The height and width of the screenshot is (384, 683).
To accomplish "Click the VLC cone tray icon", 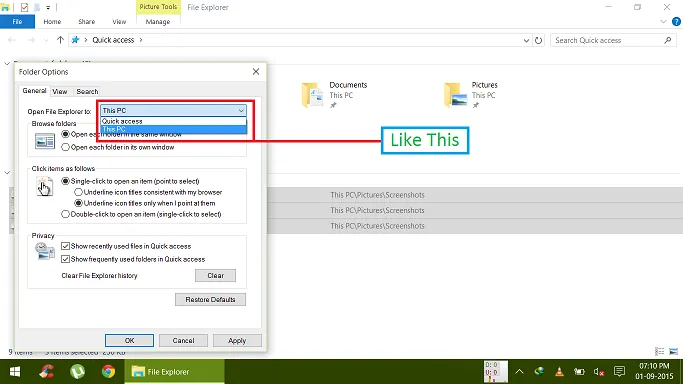I will click(x=559, y=371).
